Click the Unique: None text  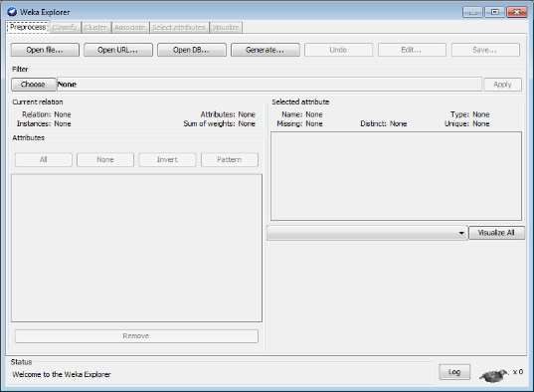tap(467, 123)
